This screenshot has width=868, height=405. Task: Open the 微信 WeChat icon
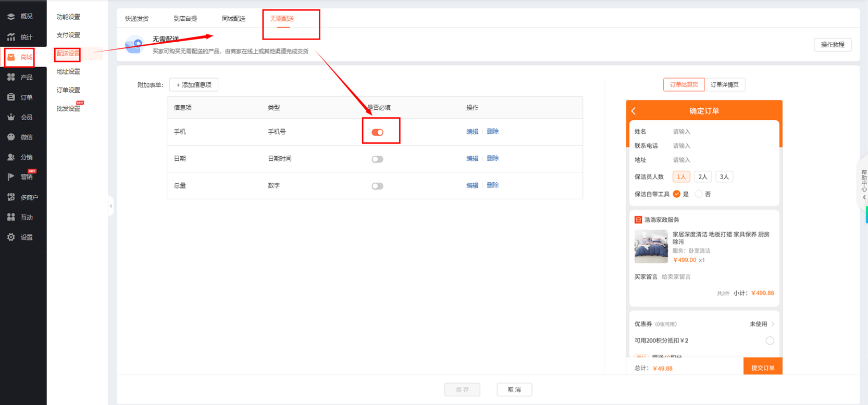(x=11, y=137)
